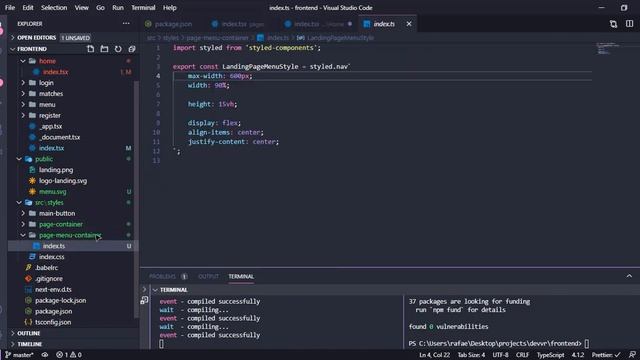This screenshot has width=640, height=360.
Task: Open package-lock.json file
Action: pos(60,300)
